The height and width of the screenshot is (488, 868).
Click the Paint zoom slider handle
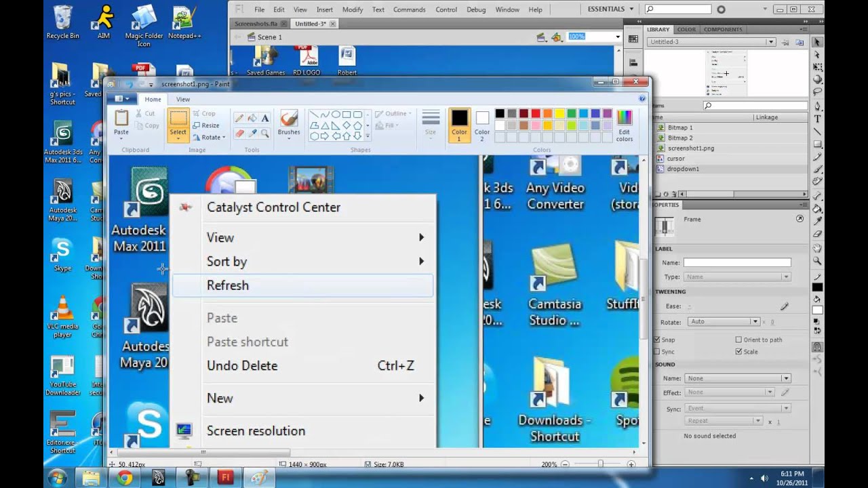[x=600, y=464]
